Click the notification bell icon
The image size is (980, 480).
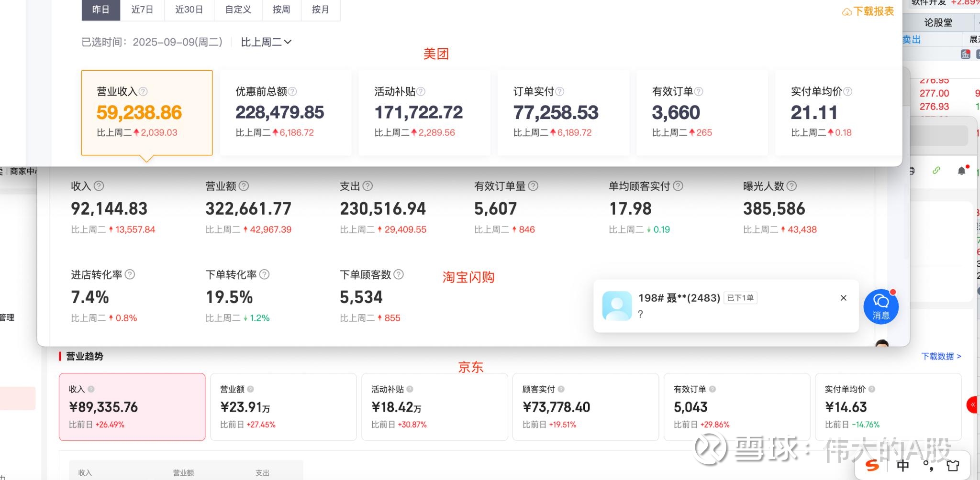tap(962, 171)
